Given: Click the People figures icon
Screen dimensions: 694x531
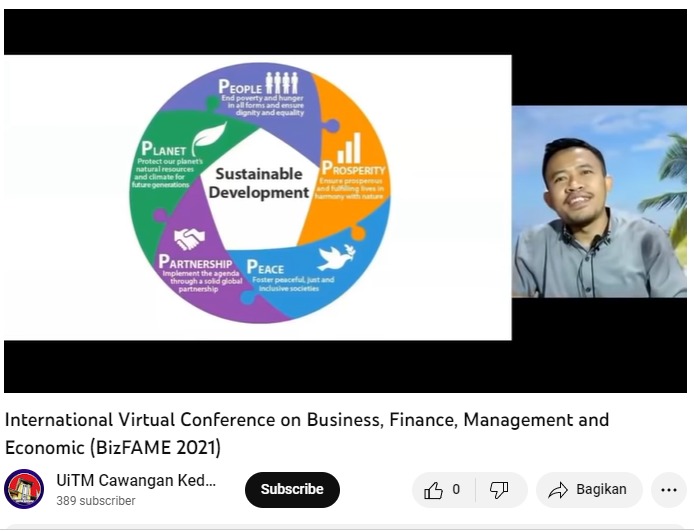Looking at the screenshot, I should [282, 83].
